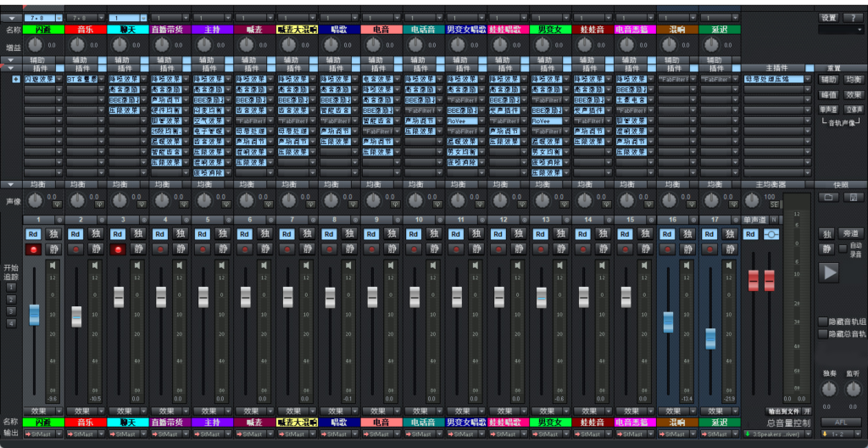Open the 设置 settings menu
868x448 pixels.
point(828,17)
